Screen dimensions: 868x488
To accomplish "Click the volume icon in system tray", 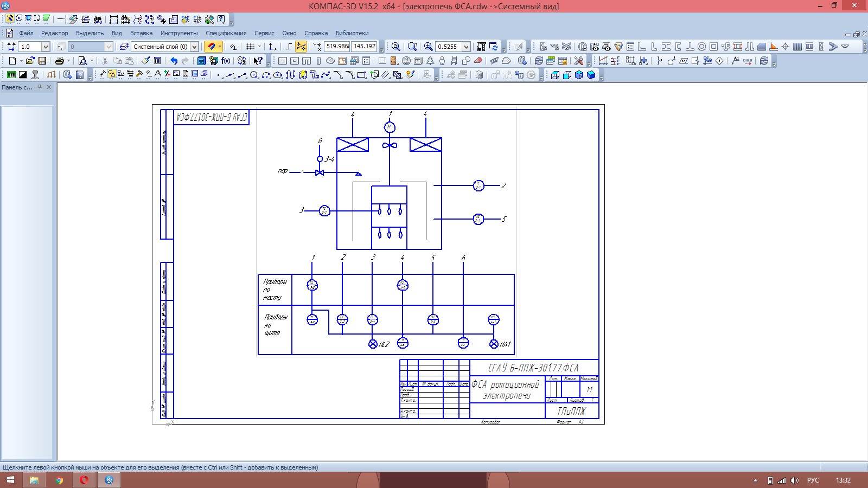I will [x=795, y=480].
